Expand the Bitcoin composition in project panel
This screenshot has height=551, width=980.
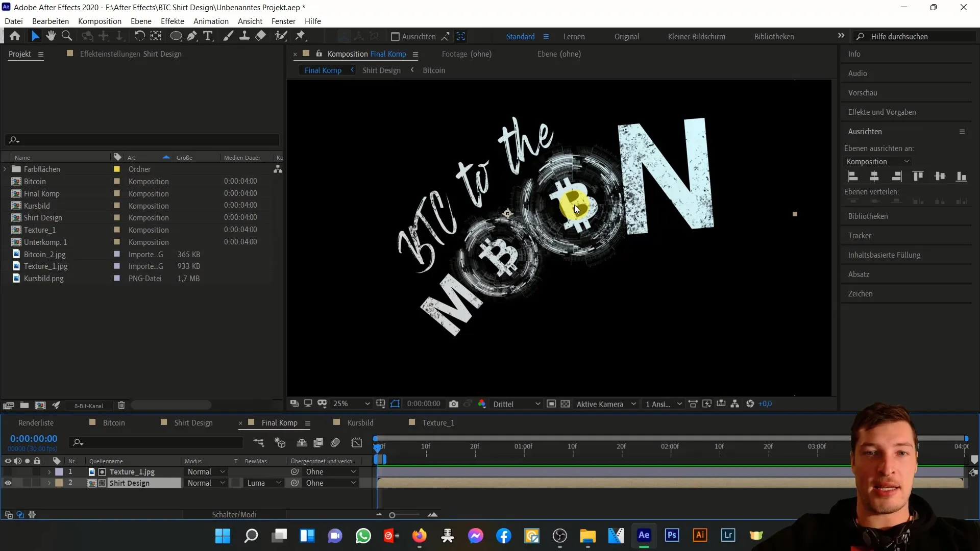click(x=6, y=182)
